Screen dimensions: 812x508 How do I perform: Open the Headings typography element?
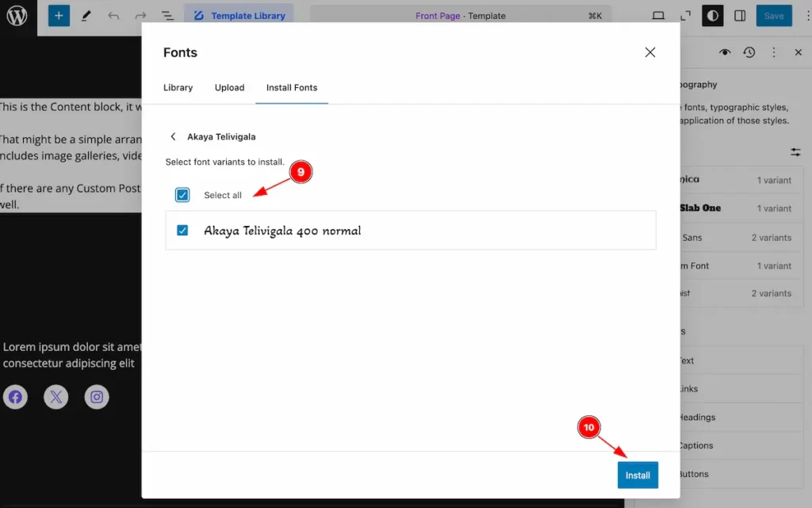(741, 417)
